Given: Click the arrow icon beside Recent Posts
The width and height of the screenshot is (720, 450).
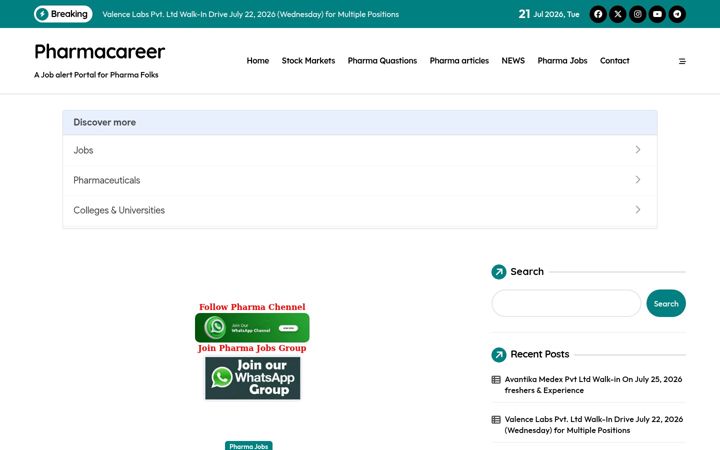Looking at the screenshot, I should click(x=499, y=354).
